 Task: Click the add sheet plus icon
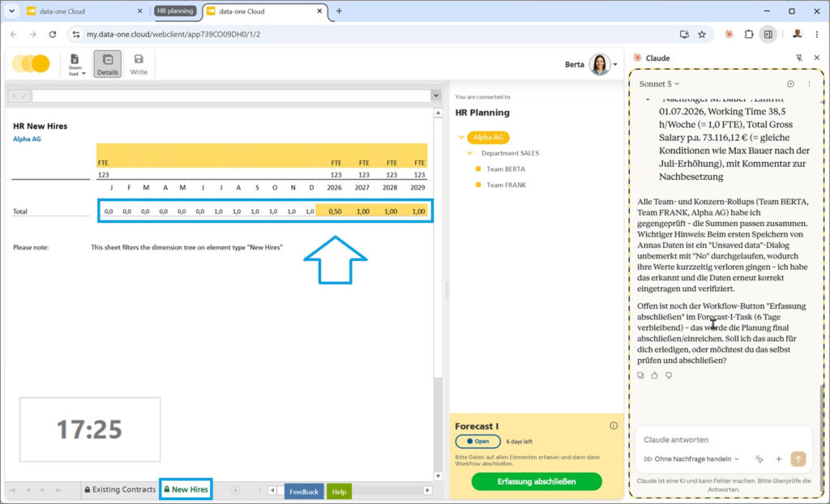tap(236, 490)
